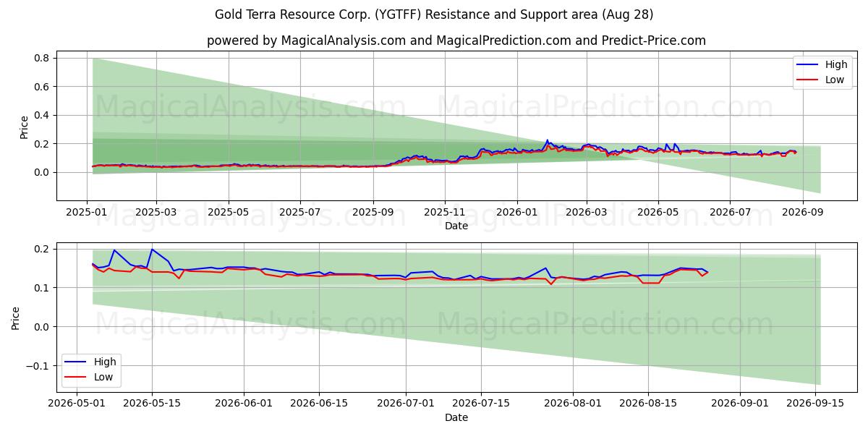The image size is (868, 434).
Task: Click the '2026-07-15' label on bottom chart
Action: coord(480,404)
